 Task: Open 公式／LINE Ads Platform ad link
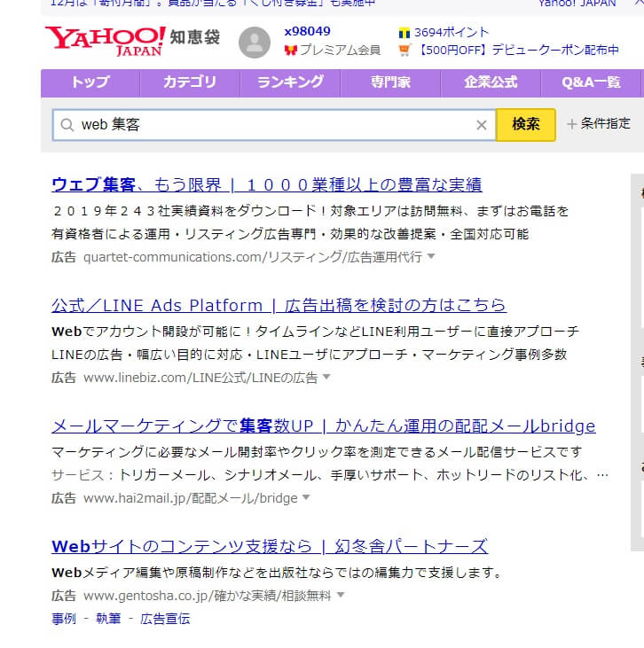coord(279,306)
